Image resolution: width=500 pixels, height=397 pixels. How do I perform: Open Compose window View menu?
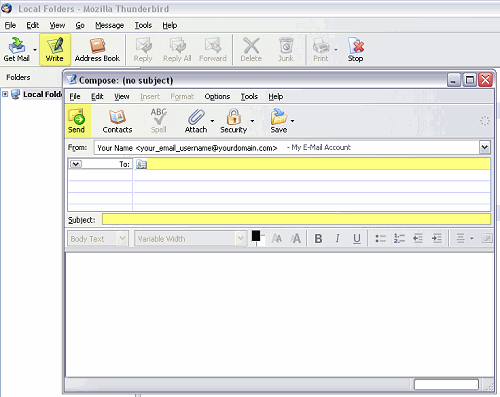tap(122, 97)
